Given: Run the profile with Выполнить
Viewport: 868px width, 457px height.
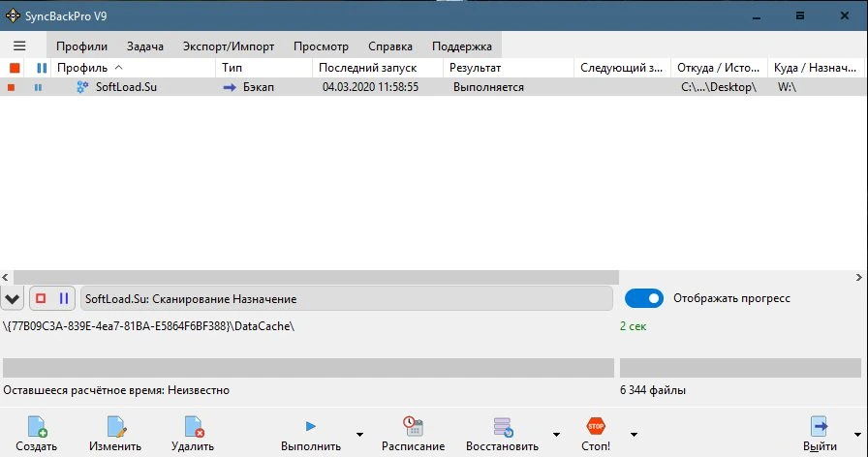Looking at the screenshot, I should click(311, 435).
